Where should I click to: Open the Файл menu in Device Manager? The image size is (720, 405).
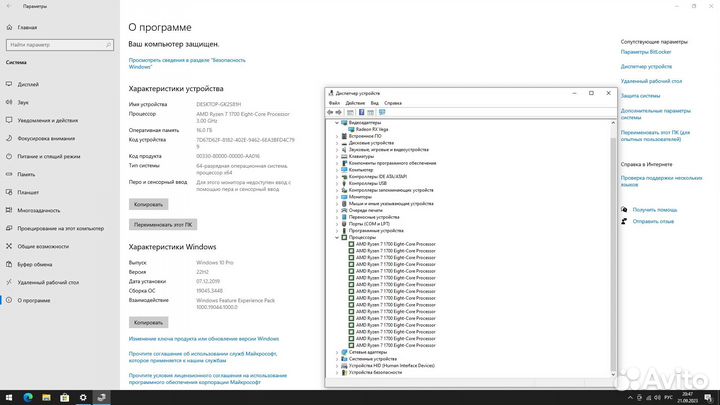tap(334, 103)
